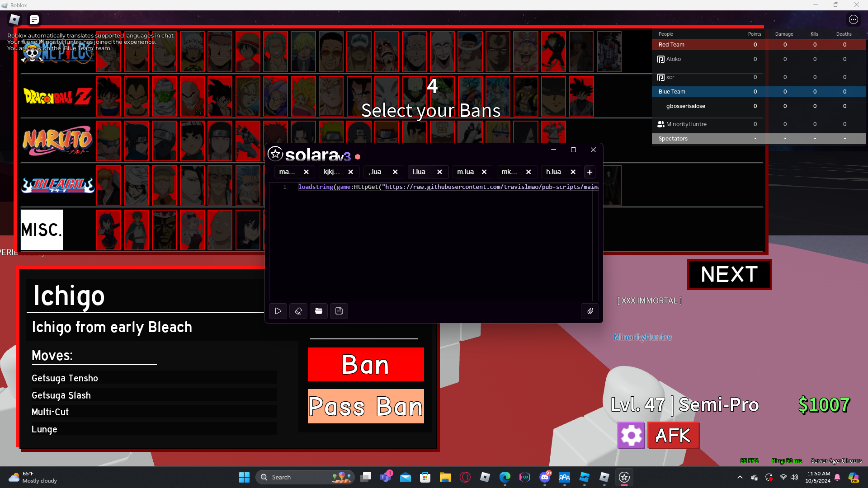This screenshot has width=868, height=488.
Task: Click the purple gear settings button
Action: [631, 436]
